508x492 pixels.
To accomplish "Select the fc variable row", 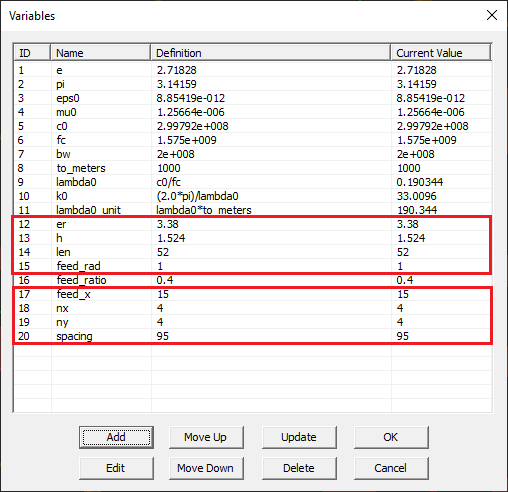I will coord(252,140).
